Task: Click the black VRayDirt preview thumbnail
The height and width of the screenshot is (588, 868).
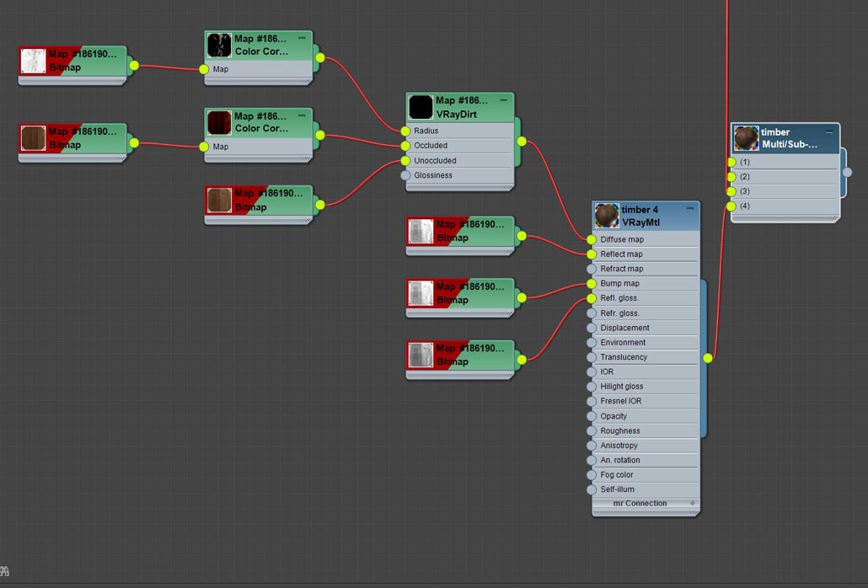Action: pyautogui.click(x=421, y=107)
